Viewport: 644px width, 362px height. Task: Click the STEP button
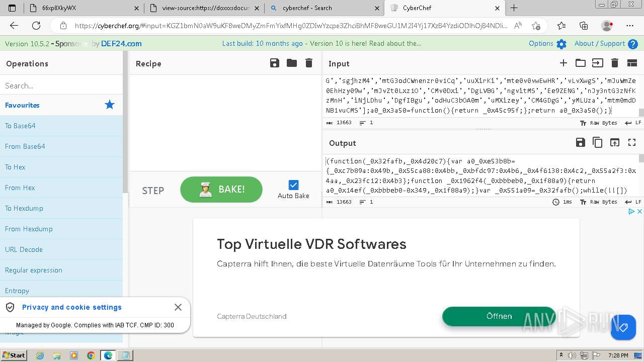point(153,191)
